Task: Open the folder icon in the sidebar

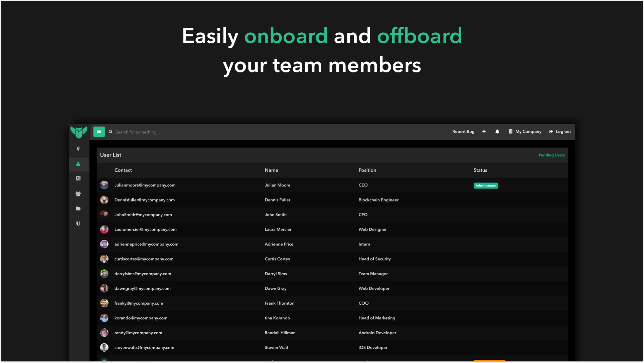Action: (x=78, y=208)
